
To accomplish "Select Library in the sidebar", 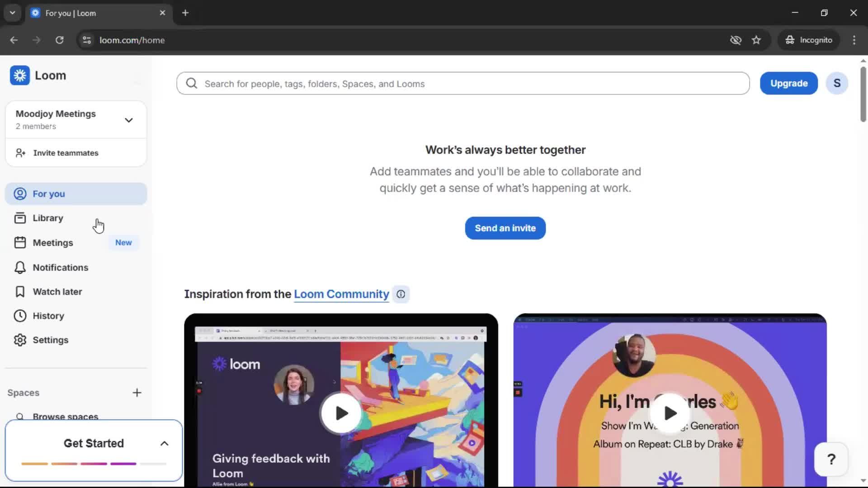I will point(48,218).
